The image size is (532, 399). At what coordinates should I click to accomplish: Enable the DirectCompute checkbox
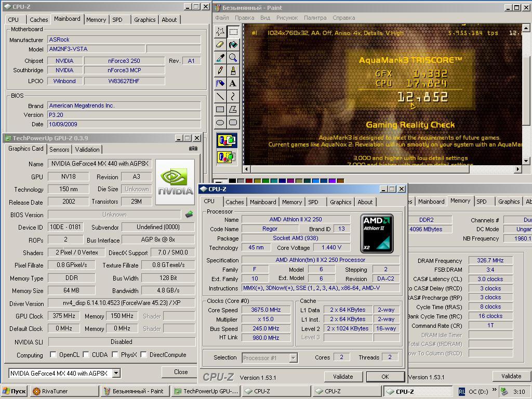click(x=143, y=354)
